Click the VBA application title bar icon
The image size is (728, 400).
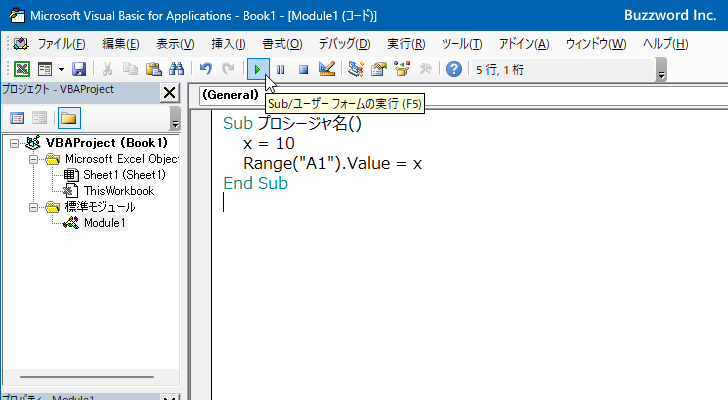[x=17, y=15]
